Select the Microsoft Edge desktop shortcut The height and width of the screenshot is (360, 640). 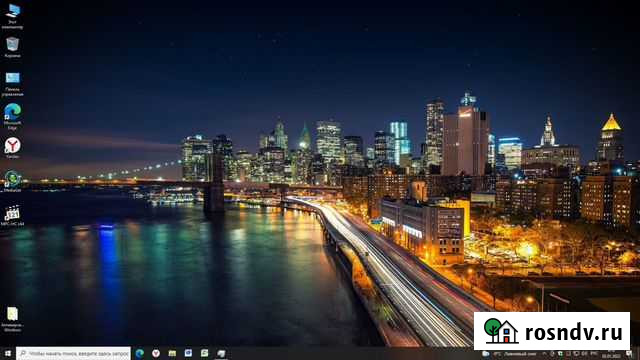pos(12,116)
